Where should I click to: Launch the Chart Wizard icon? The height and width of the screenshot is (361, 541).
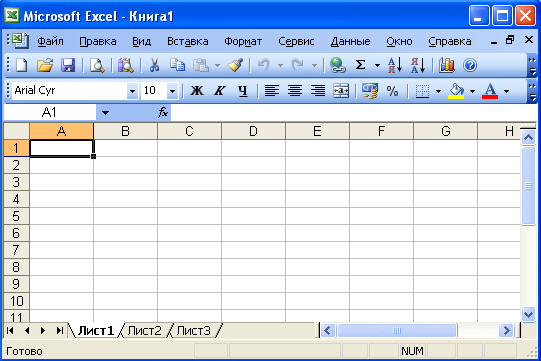[447, 65]
